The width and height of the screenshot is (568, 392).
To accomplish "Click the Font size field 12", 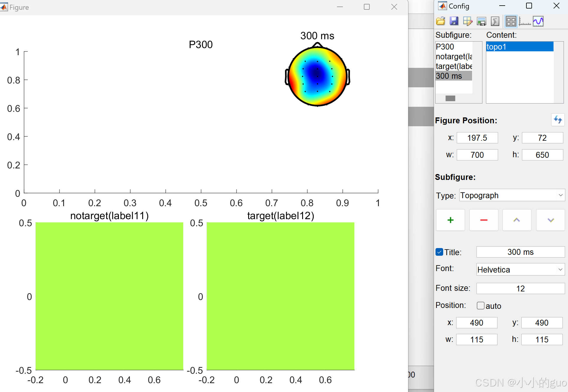I will [520, 288].
